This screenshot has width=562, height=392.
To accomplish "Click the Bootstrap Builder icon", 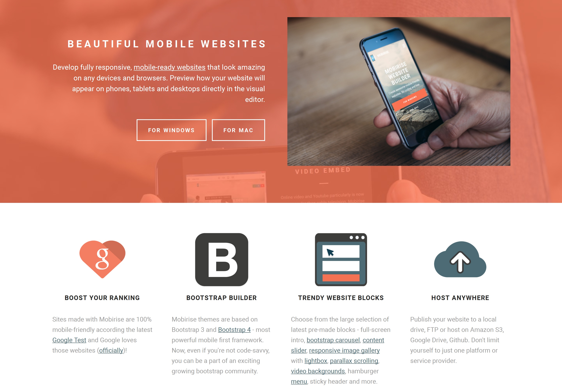I will coord(221,260).
